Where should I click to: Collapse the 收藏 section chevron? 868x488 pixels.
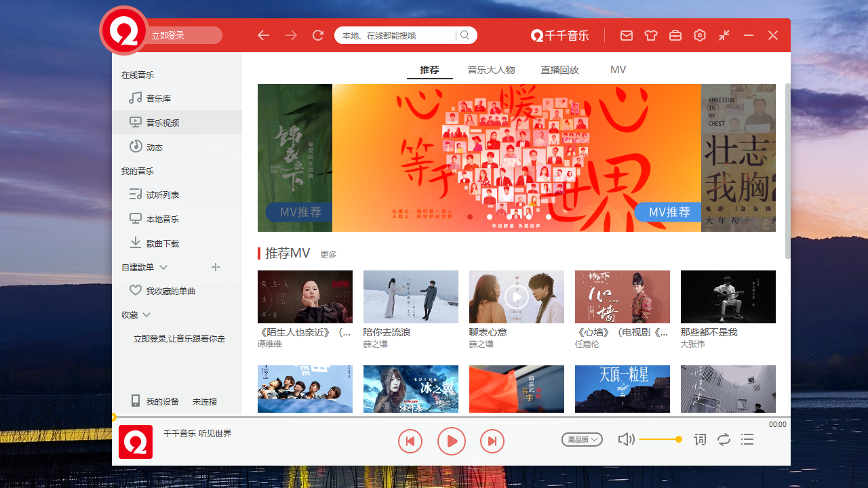[x=146, y=315]
